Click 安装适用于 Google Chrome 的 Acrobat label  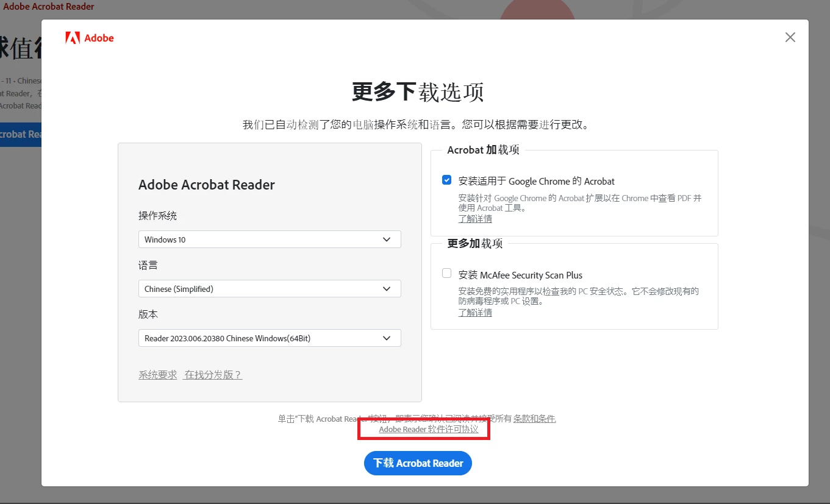tap(537, 181)
